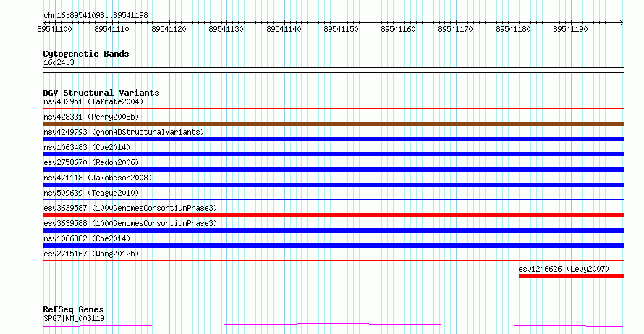Viewport: 644px width, 334px height.
Task: Open variant esv3639588 1000Genomes label
Action: (x=130, y=223)
